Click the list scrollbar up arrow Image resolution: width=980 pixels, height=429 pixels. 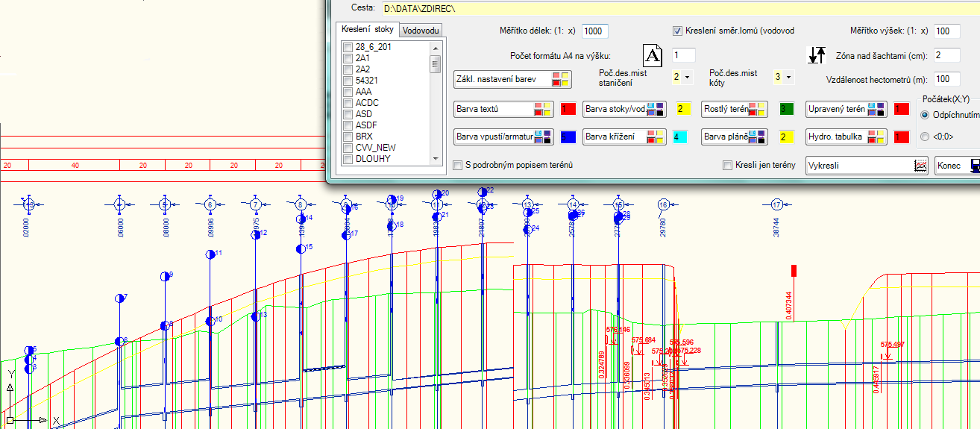[x=435, y=47]
